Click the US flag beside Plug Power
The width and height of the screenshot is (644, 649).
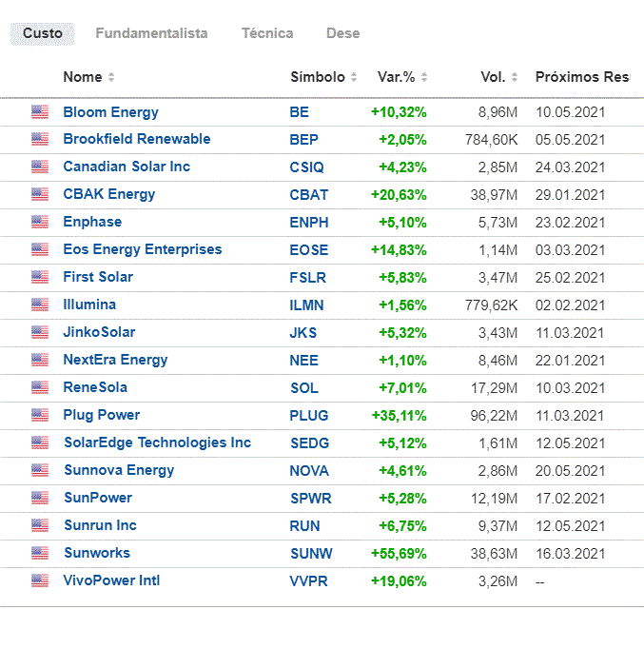pos(40,415)
